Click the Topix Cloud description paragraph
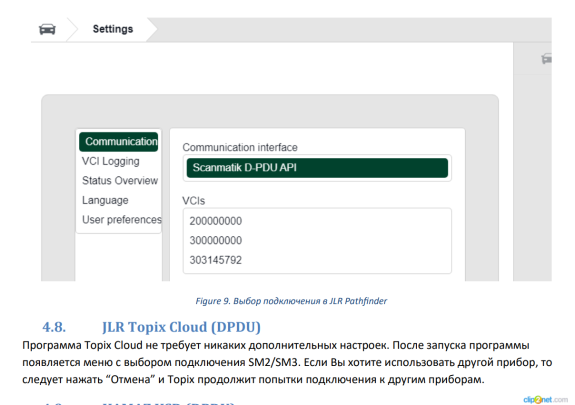575x405 pixels. [287, 362]
